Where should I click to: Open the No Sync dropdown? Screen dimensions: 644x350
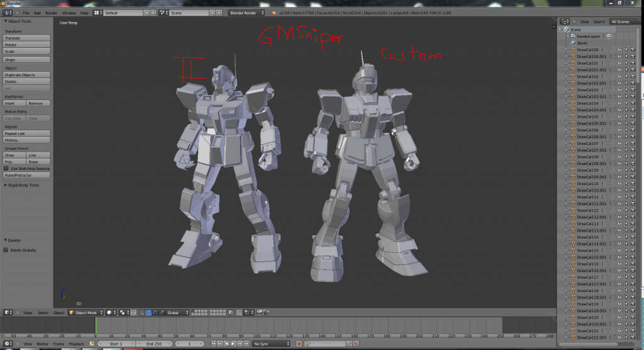271,344
